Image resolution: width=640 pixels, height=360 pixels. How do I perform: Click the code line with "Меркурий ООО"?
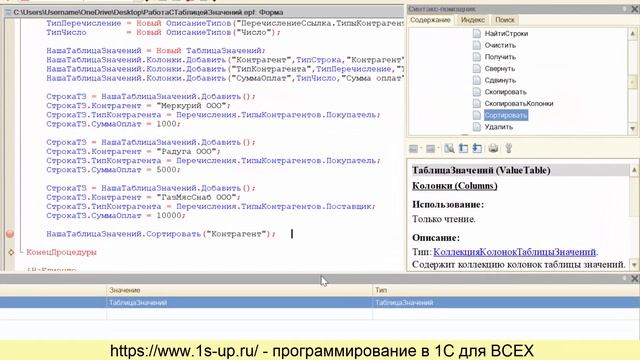(x=138, y=106)
